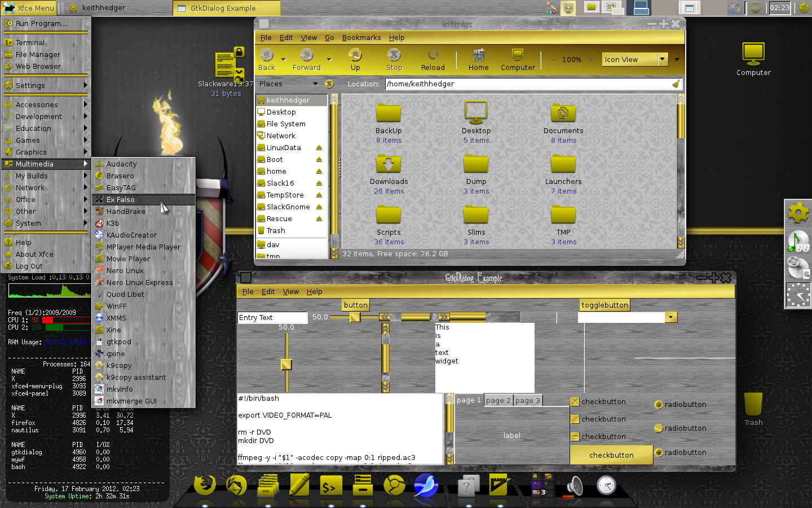Open the pencil text editor dock icon
The width and height of the screenshot is (812, 508).
(x=299, y=485)
